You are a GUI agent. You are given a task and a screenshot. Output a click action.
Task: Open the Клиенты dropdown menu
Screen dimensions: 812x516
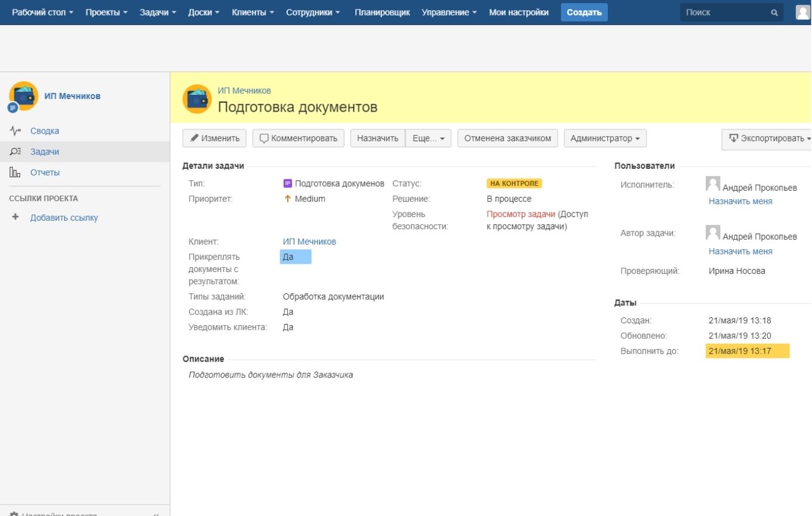pos(253,13)
